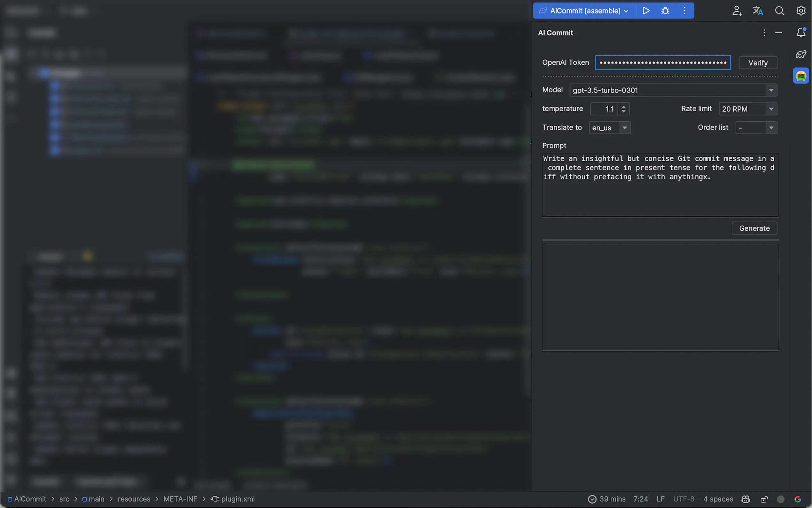Open Notifications bell icon
This screenshot has width=812, height=508.
pos(801,33)
